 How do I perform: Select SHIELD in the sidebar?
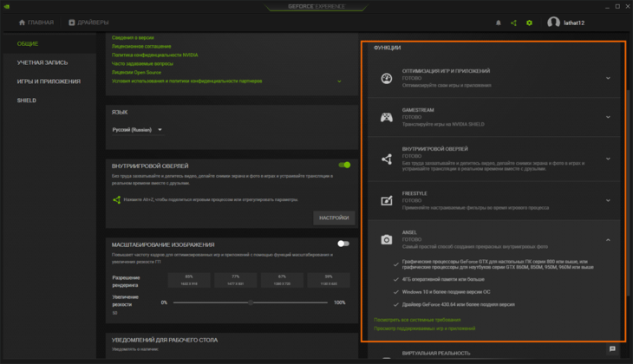click(x=27, y=101)
